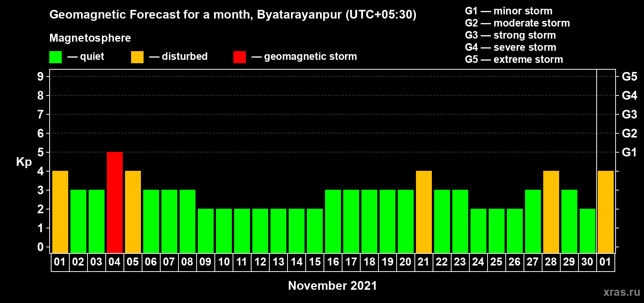Click the 'geomagnetic storm' legend label
The image size is (644, 303).
point(311,56)
